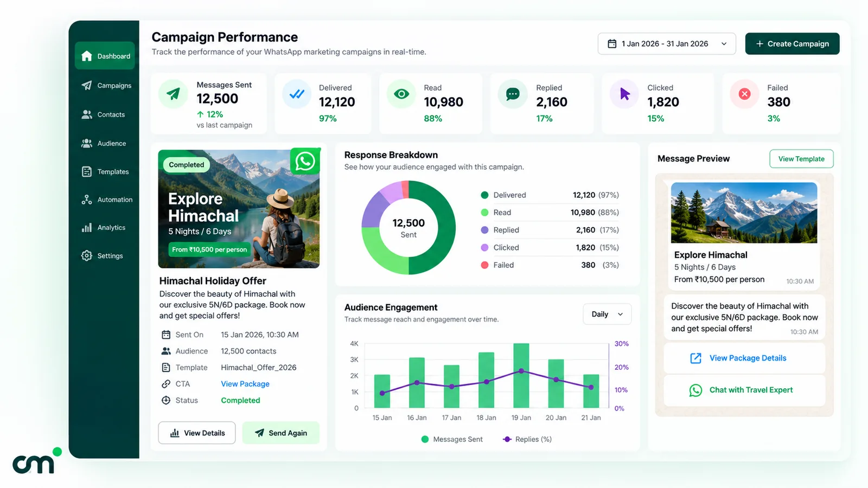
Task: Click the green Delivered legend dot
Action: [484, 195]
